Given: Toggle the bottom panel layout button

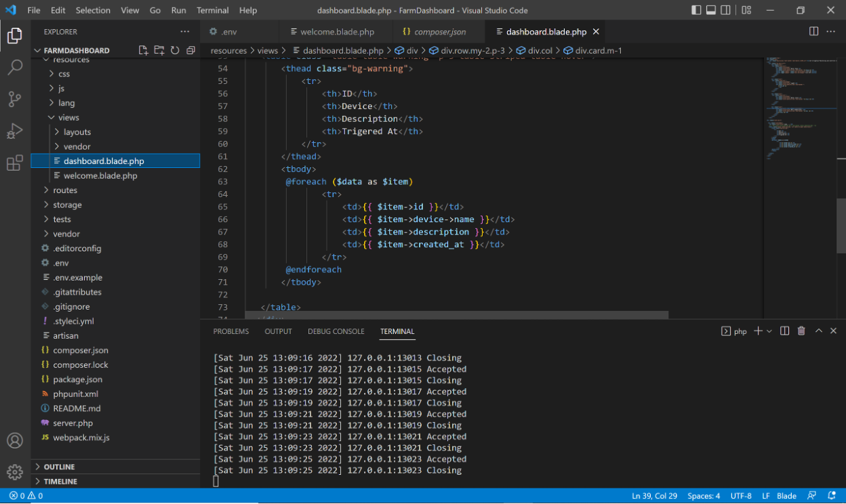Looking at the screenshot, I should coord(711,10).
